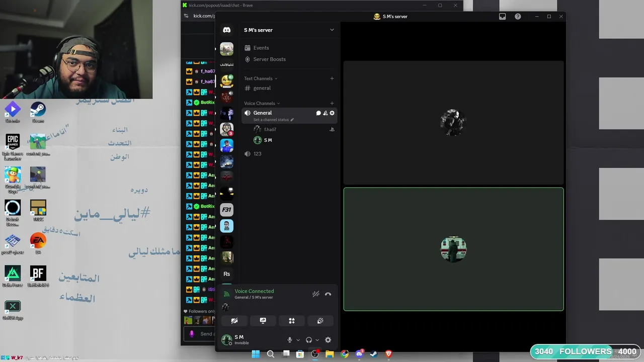Expand the S M's server header dropdown
The height and width of the screenshot is (362, 644).
tap(332, 30)
